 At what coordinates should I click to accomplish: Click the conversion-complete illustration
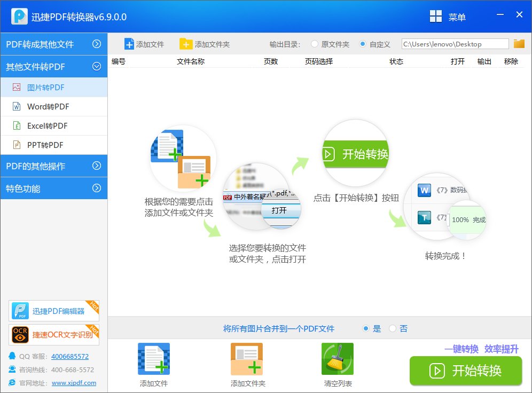(x=445, y=207)
